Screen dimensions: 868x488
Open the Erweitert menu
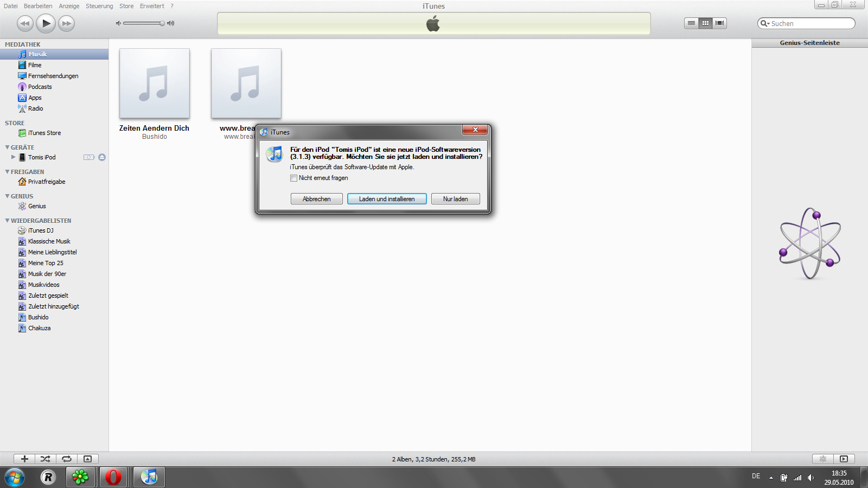pyautogui.click(x=152, y=6)
